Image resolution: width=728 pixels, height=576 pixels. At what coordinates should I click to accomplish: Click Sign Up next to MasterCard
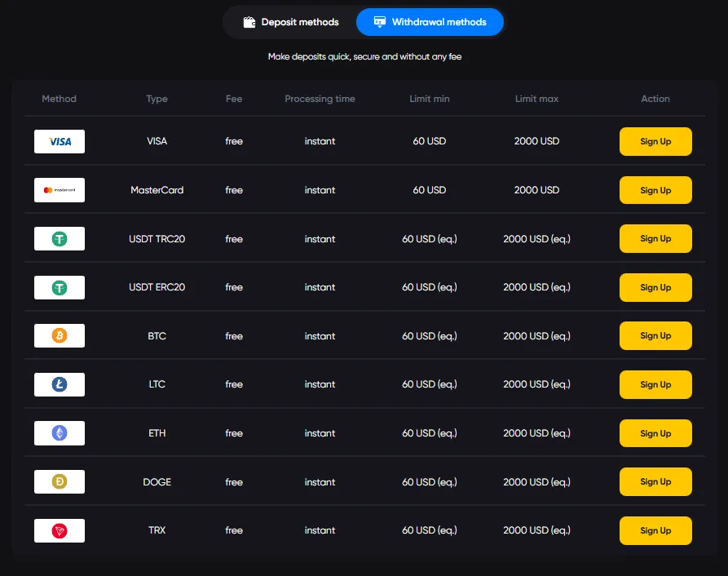tap(655, 190)
